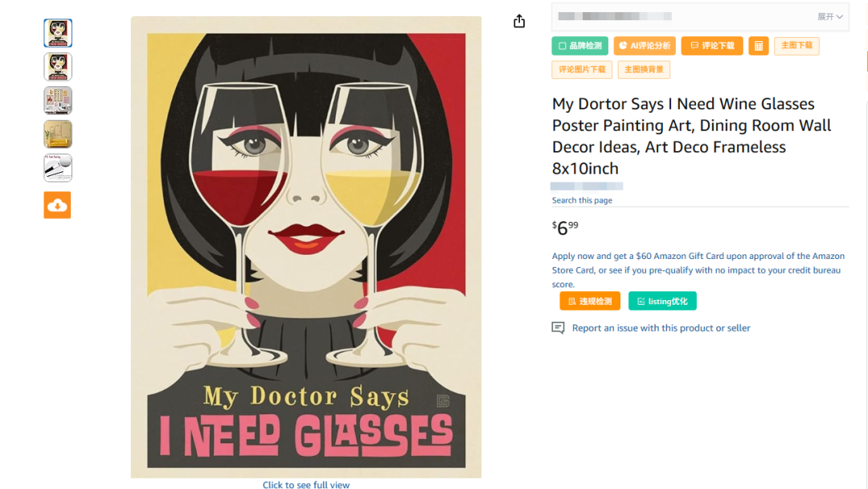Image resolution: width=868 pixels, height=489 pixels.
Task: Select the first poster thumbnail
Action: click(58, 33)
